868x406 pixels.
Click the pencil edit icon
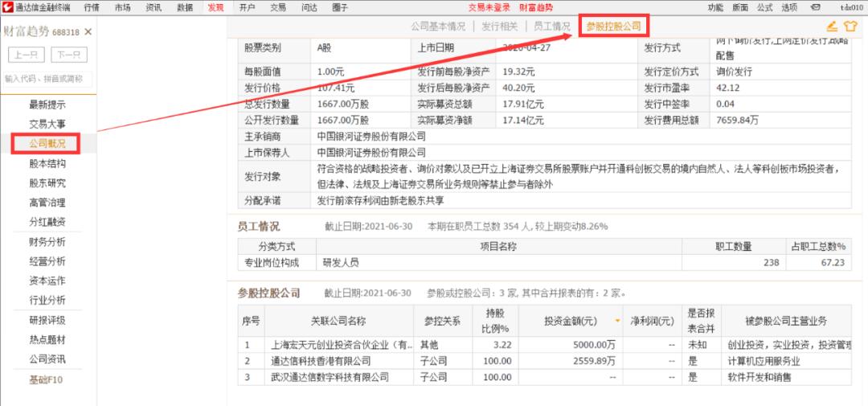click(832, 26)
